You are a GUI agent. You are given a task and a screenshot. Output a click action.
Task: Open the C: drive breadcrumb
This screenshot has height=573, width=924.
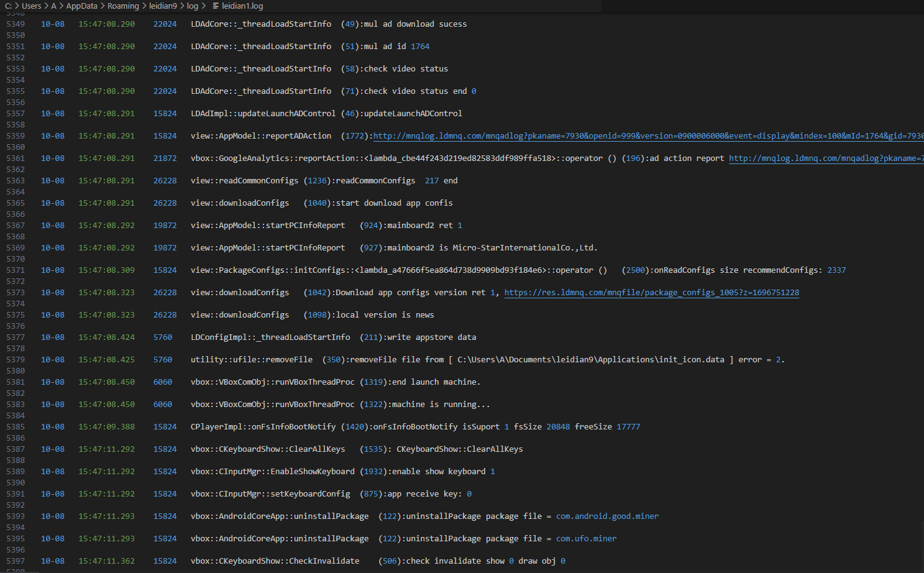(x=8, y=6)
